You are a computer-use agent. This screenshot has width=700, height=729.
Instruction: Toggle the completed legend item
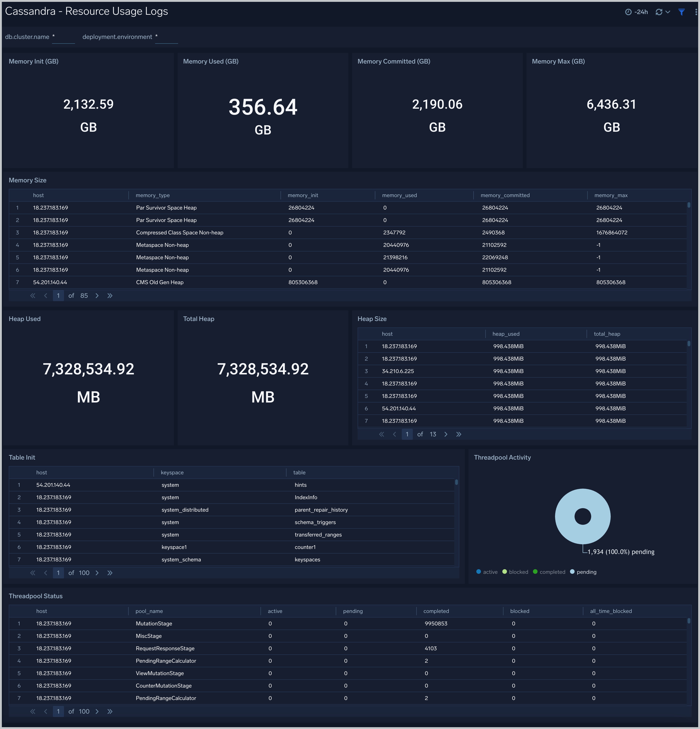point(549,572)
